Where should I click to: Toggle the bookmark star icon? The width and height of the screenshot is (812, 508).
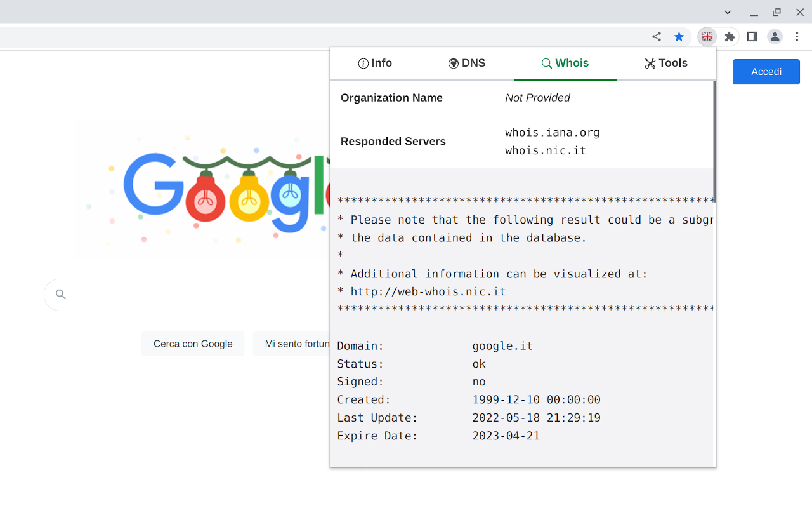[679, 37]
